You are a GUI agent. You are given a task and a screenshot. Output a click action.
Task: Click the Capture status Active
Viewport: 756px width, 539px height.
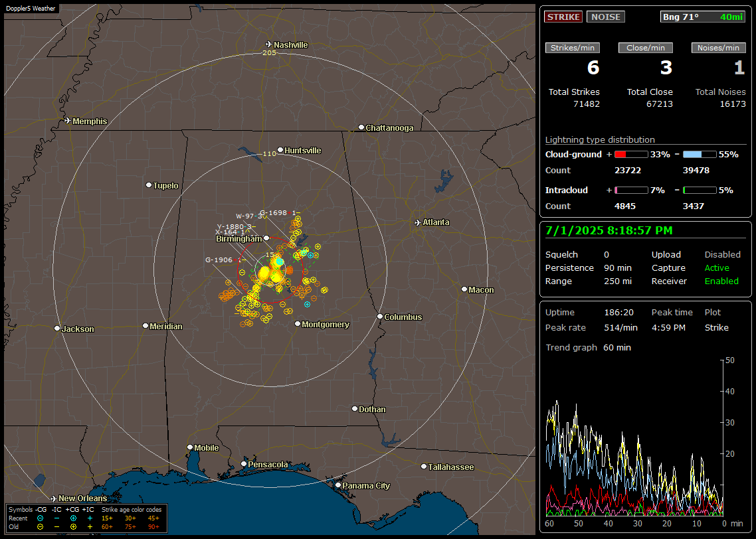pos(717,268)
